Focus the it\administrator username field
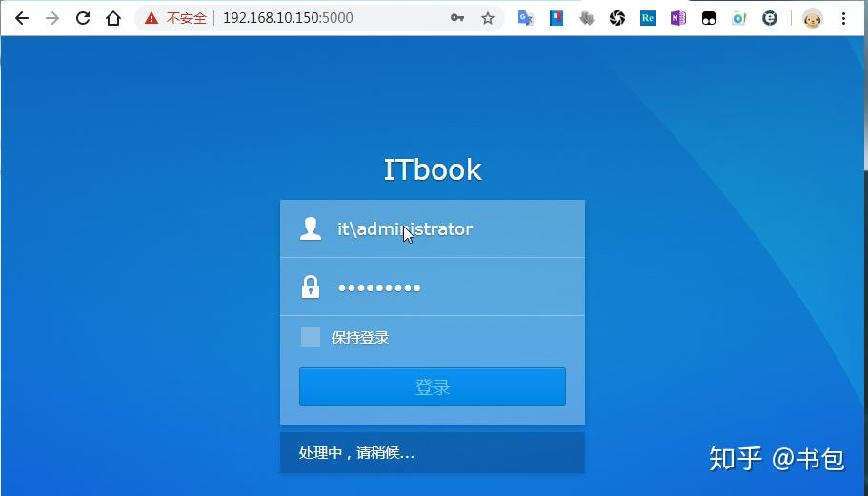Viewport: 868px width, 496px height. 433,228
